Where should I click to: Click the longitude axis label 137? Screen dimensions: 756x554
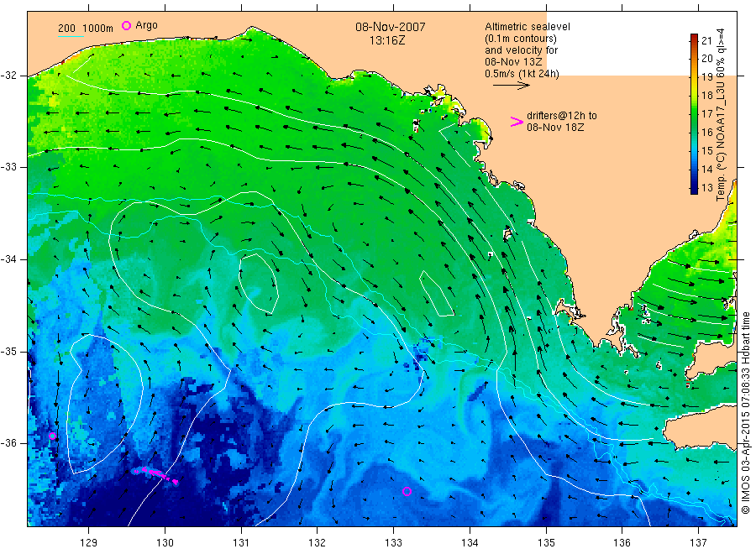[698, 542]
